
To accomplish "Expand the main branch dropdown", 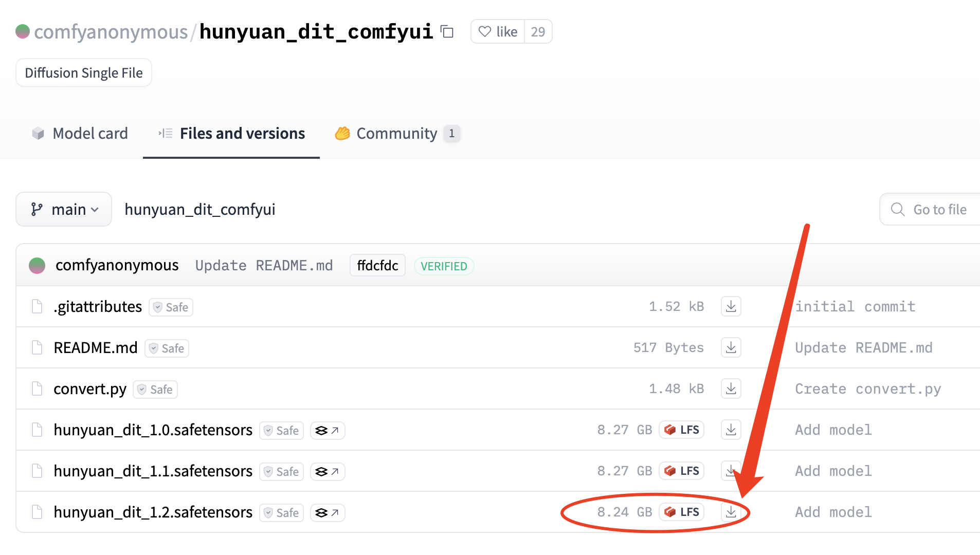I will [x=64, y=210].
